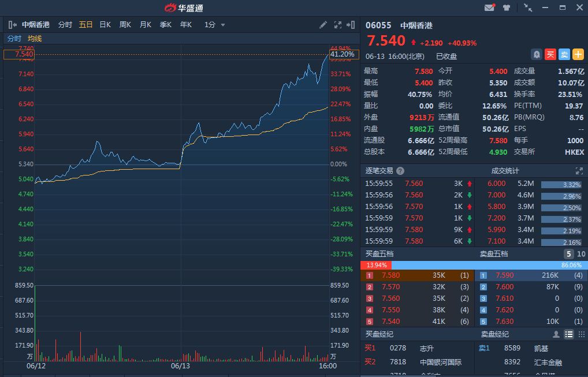Click the 06/12 date marker on axis

(36, 366)
